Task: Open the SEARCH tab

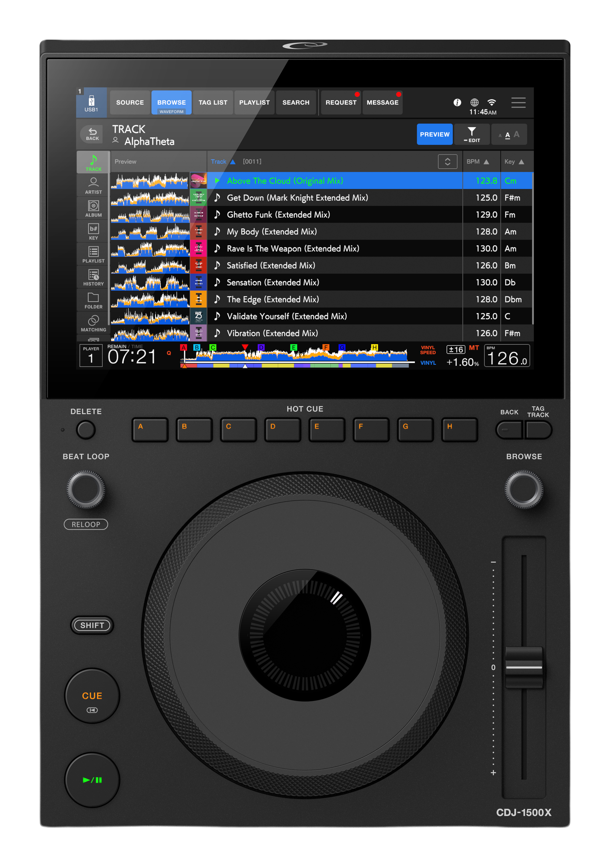Action: pyautogui.click(x=296, y=103)
